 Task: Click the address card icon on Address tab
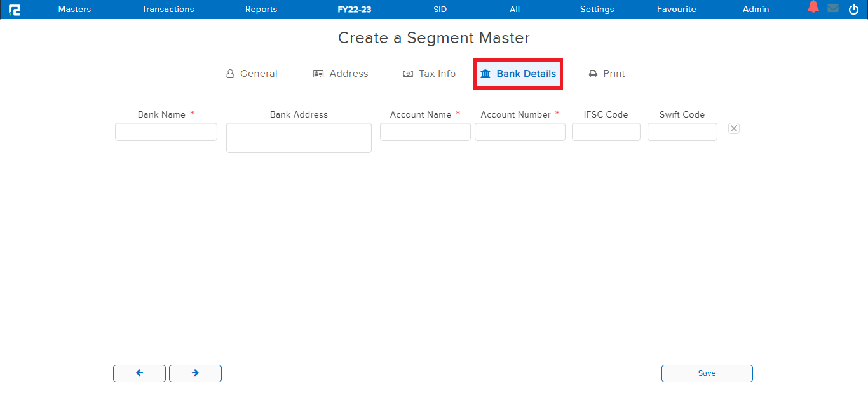(318, 74)
